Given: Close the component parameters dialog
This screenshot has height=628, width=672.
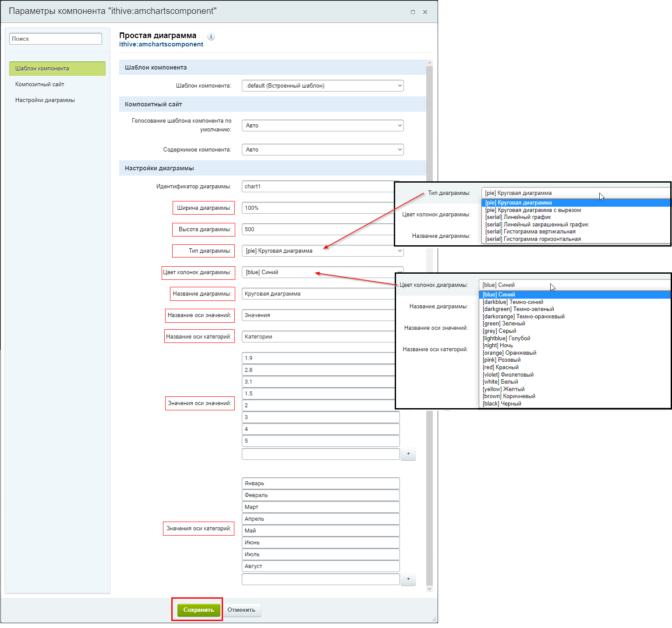Looking at the screenshot, I should 425,12.
